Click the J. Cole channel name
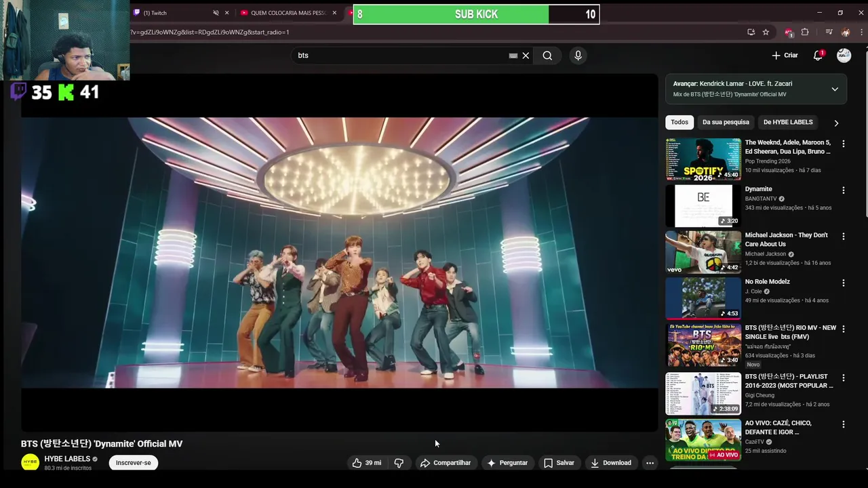Viewport: 868px width, 488px height. (x=753, y=291)
